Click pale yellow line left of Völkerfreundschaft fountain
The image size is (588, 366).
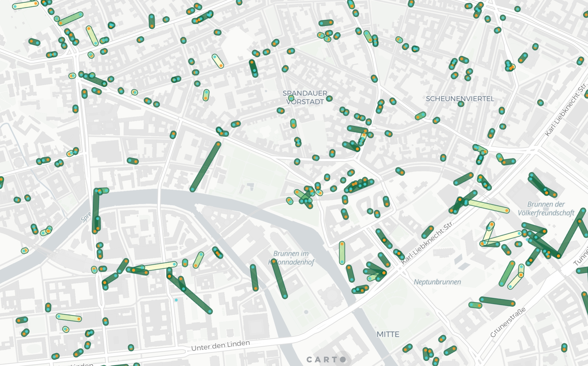click(487, 206)
